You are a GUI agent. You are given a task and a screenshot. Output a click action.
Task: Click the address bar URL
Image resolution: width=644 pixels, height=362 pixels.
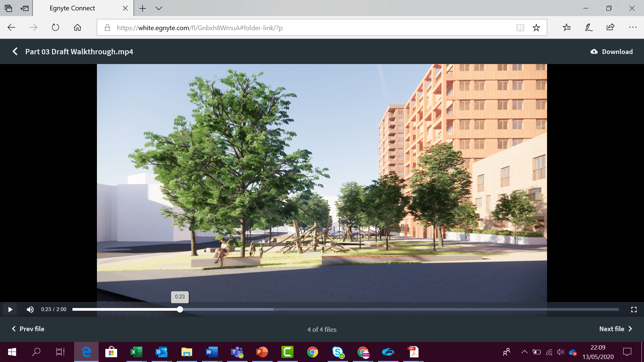pos(200,28)
